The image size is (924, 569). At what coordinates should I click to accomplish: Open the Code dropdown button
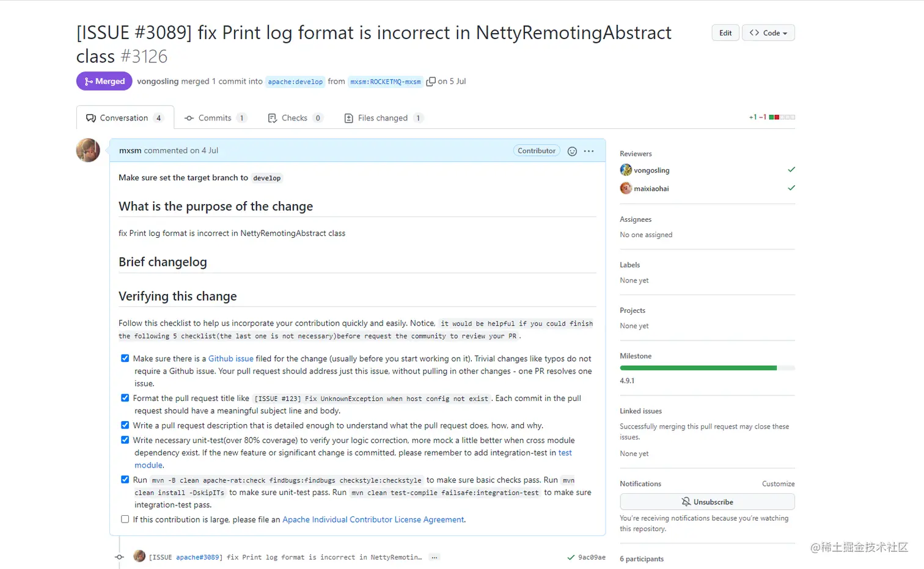[x=768, y=33]
